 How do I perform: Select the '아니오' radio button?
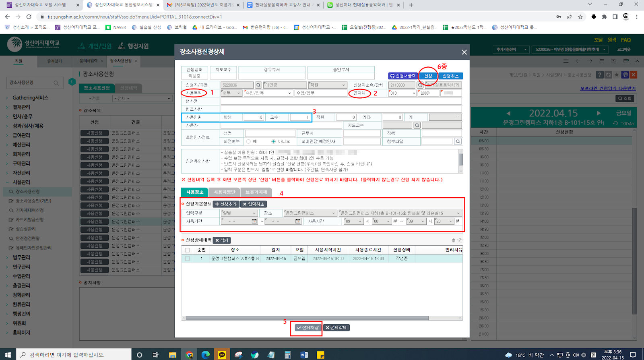click(274, 141)
